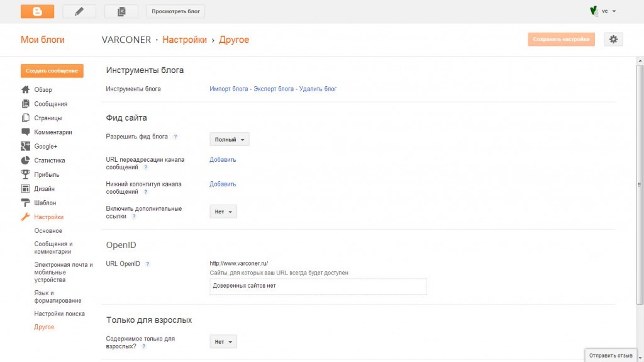
Task: Click the Другое breadcrumb link
Action: (x=234, y=40)
